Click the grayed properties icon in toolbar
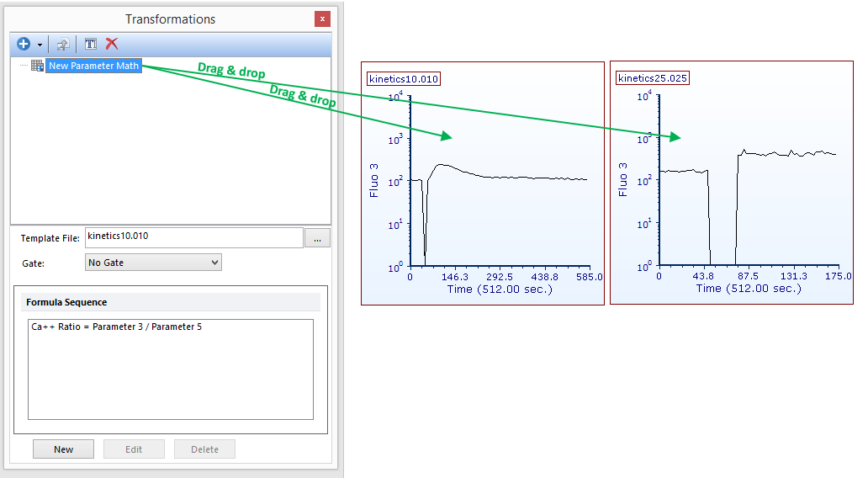 tap(63, 44)
